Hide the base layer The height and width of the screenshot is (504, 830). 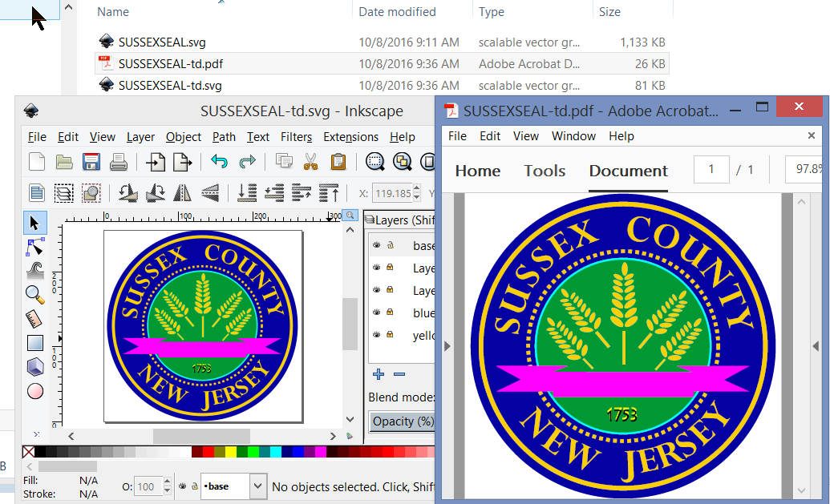[376, 245]
